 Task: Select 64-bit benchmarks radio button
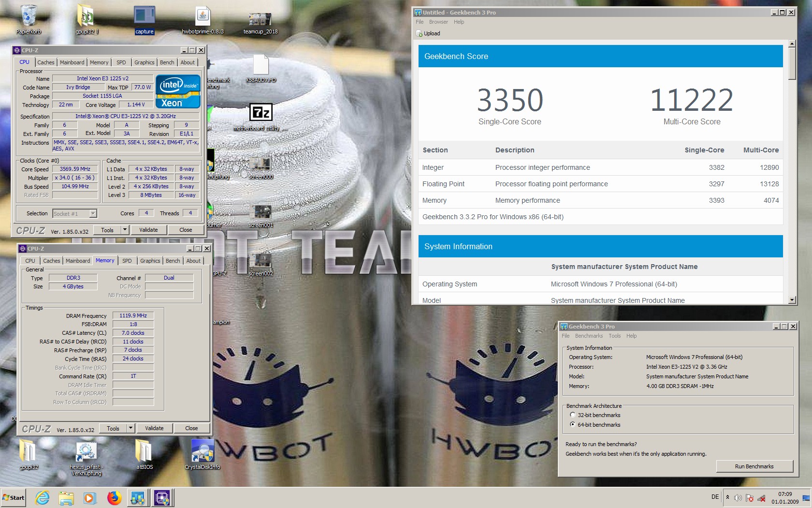pos(573,425)
